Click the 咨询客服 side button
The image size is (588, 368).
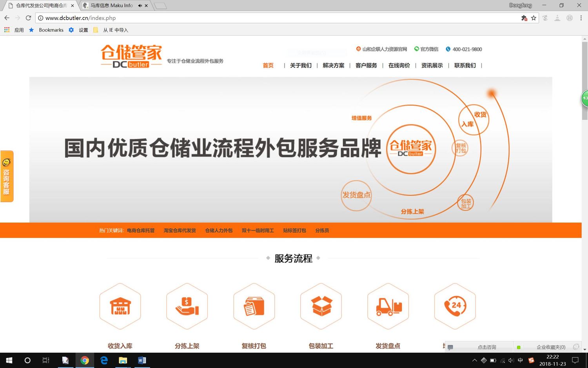click(7, 177)
